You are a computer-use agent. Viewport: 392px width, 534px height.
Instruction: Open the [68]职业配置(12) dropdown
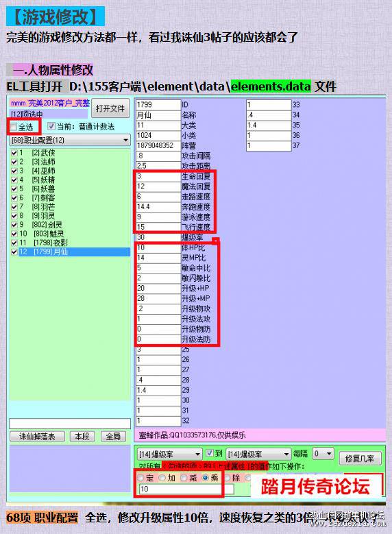[69, 140]
